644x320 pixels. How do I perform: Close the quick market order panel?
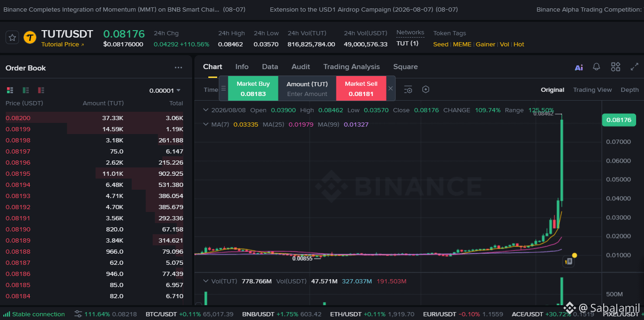tap(391, 88)
